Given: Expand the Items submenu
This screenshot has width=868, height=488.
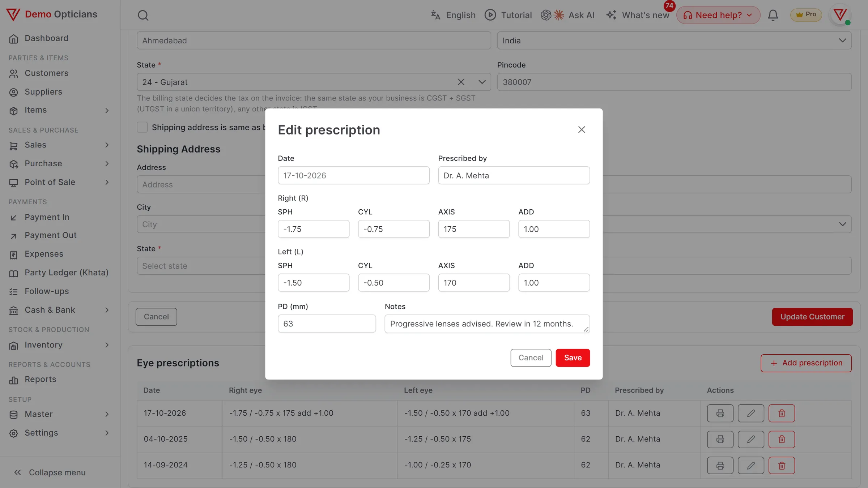Looking at the screenshot, I should coord(107,110).
